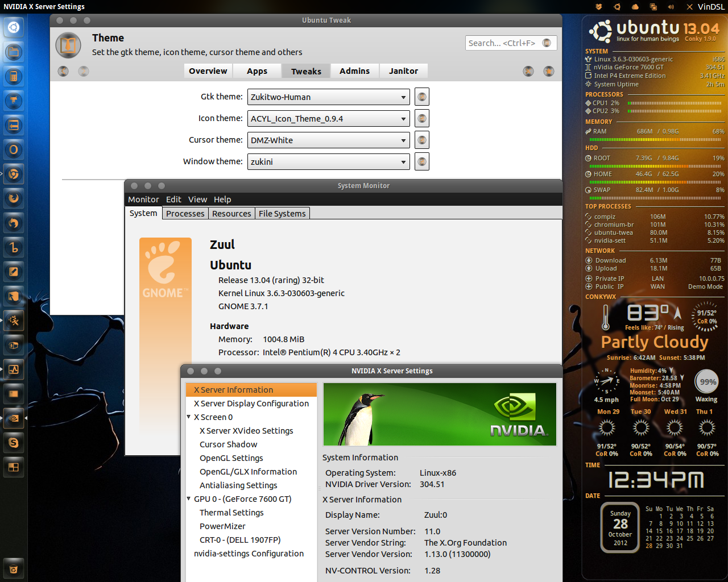Select CRT-0 - (DELL 1907FP) entry
728x582 pixels.
(240, 540)
